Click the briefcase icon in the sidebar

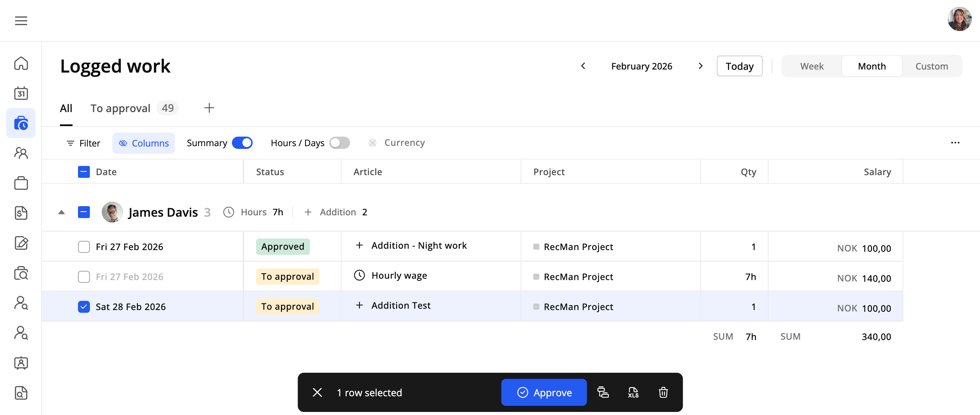21,183
